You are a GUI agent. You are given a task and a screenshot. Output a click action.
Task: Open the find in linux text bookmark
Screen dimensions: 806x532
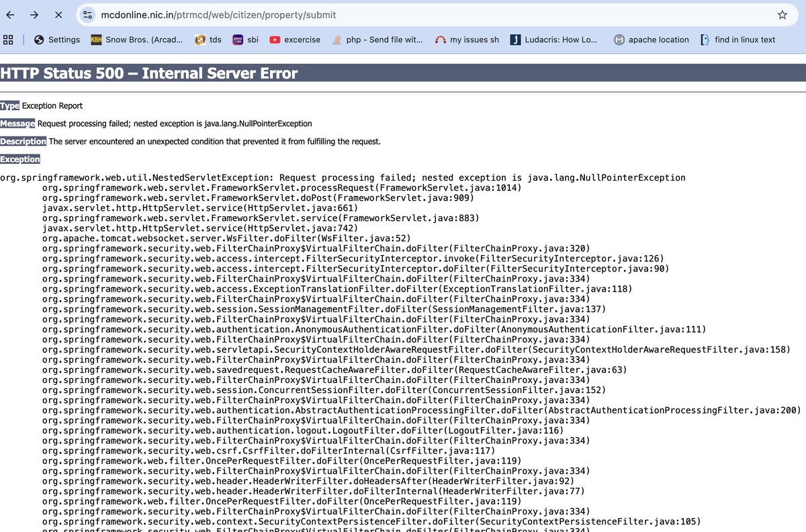pyautogui.click(x=737, y=40)
